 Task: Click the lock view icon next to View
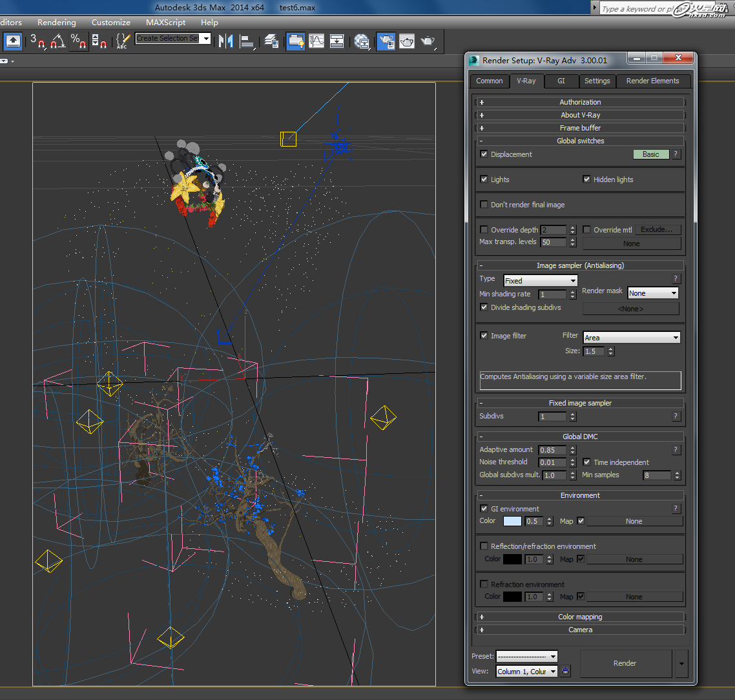click(x=566, y=671)
